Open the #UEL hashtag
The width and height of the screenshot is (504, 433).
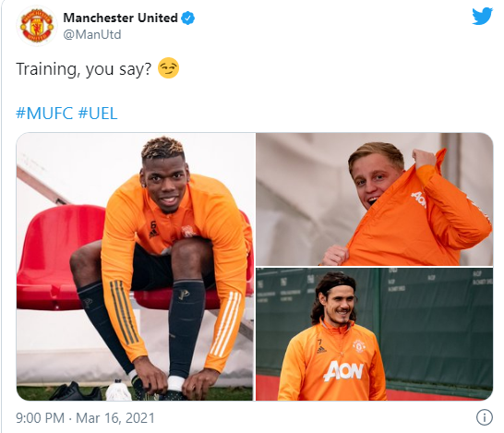click(98, 114)
